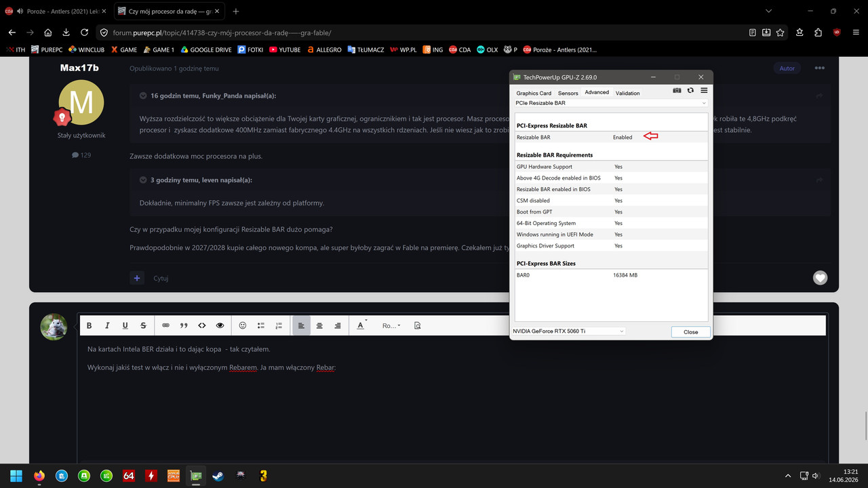Image resolution: width=868 pixels, height=488 pixels.
Task: Insert a bulleted list
Action: click(x=261, y=325)
